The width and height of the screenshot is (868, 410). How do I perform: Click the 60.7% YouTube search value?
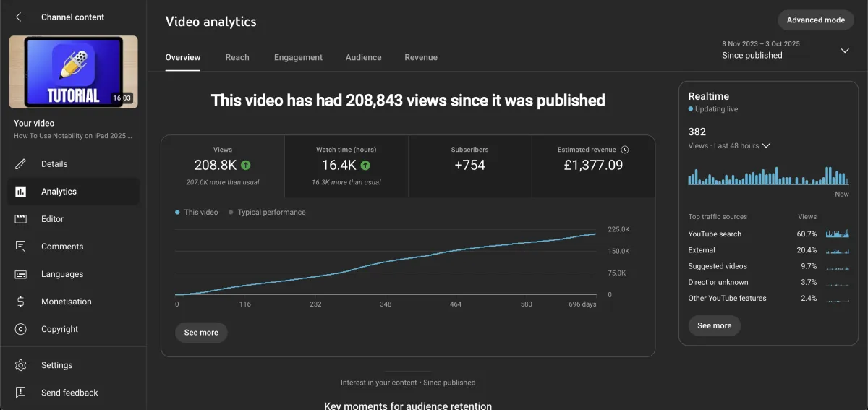coord(807,234)
